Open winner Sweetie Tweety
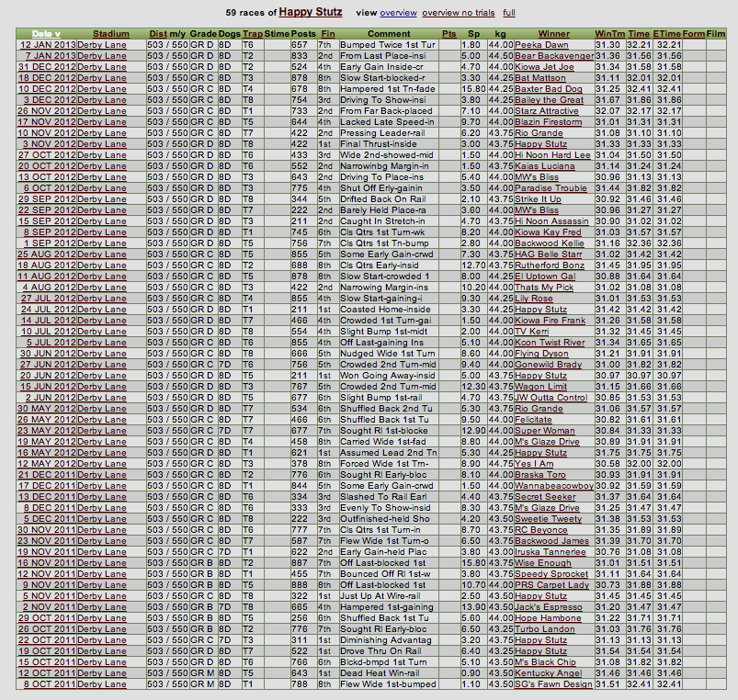This screenshot has width=738, height=700. pos(549,519)
